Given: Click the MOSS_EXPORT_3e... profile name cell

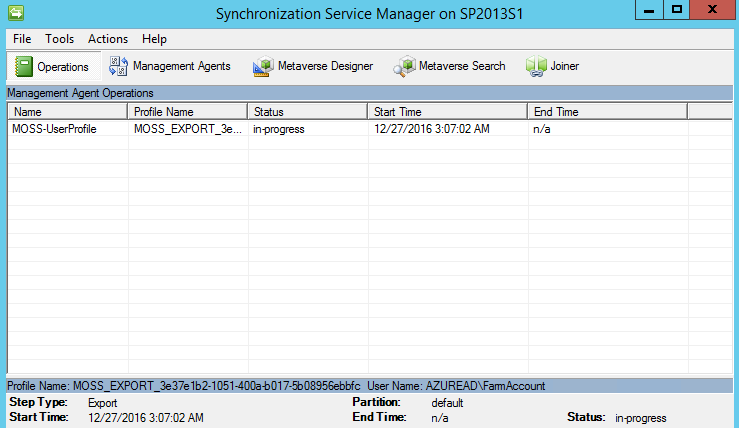Looking at the screenshot, I should pyautogui.click(x=188, y=129).
